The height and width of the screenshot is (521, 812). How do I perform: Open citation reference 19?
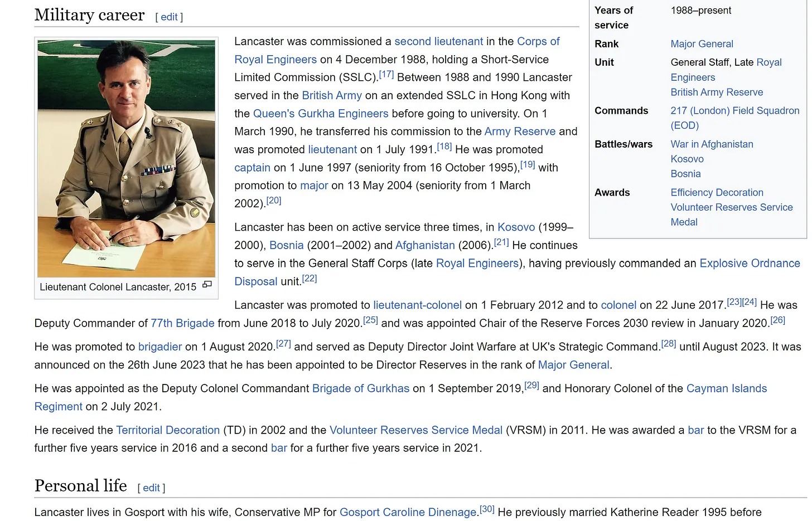(x=528, y=164)
